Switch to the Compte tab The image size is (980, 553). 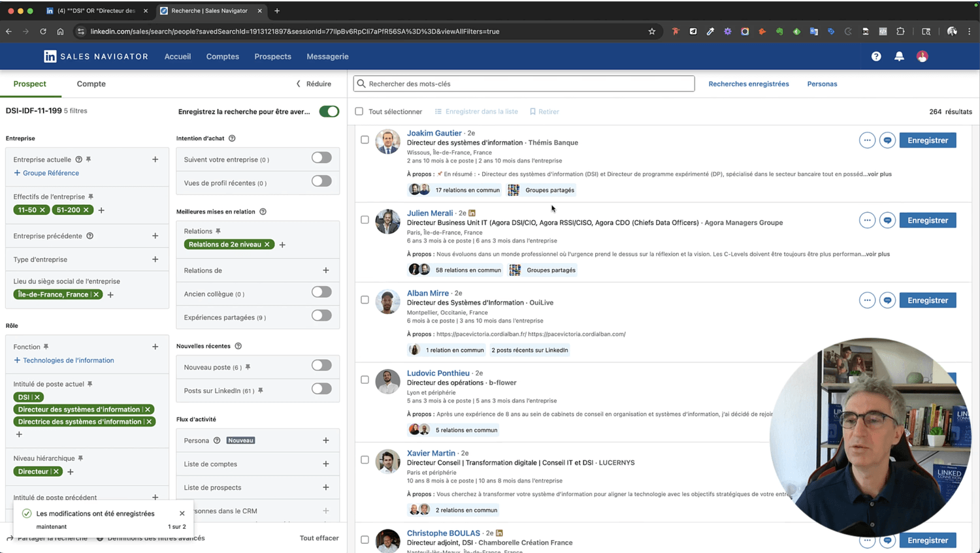[91, 84]
